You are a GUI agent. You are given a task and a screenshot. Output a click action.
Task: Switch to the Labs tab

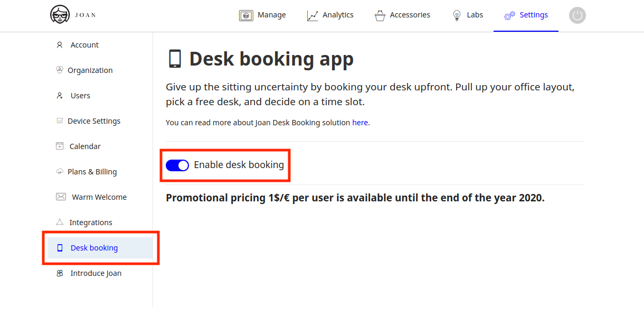[x=468, y=15]
